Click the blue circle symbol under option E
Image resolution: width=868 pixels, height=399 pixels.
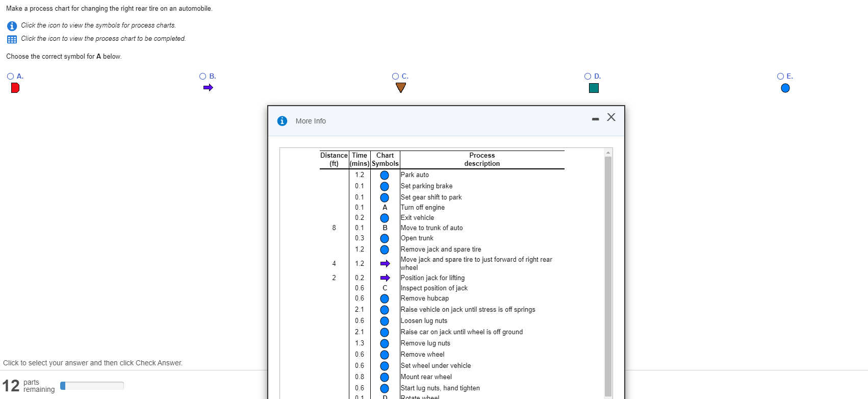tap(785, 88)
